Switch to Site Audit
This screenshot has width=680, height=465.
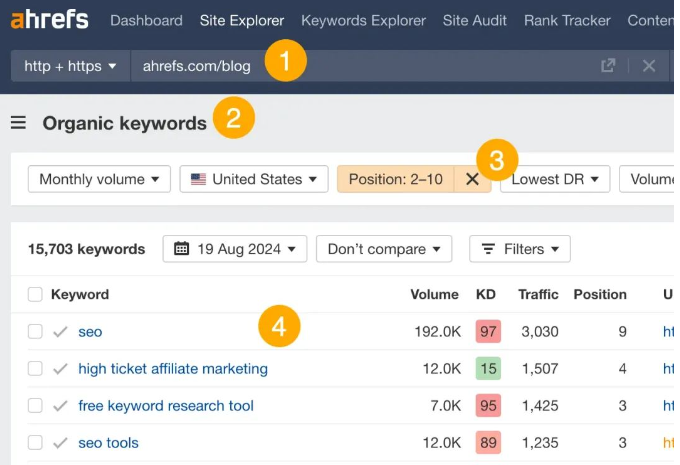point(474,20)
